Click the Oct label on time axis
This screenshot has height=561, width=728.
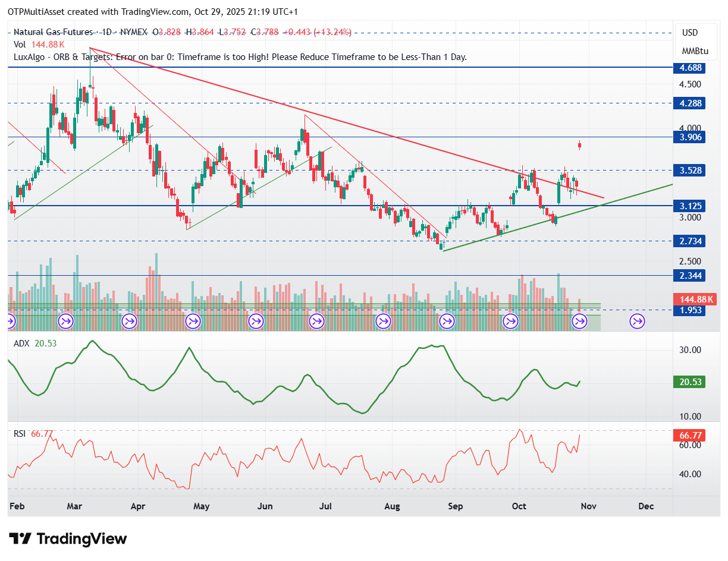(519, 506)
